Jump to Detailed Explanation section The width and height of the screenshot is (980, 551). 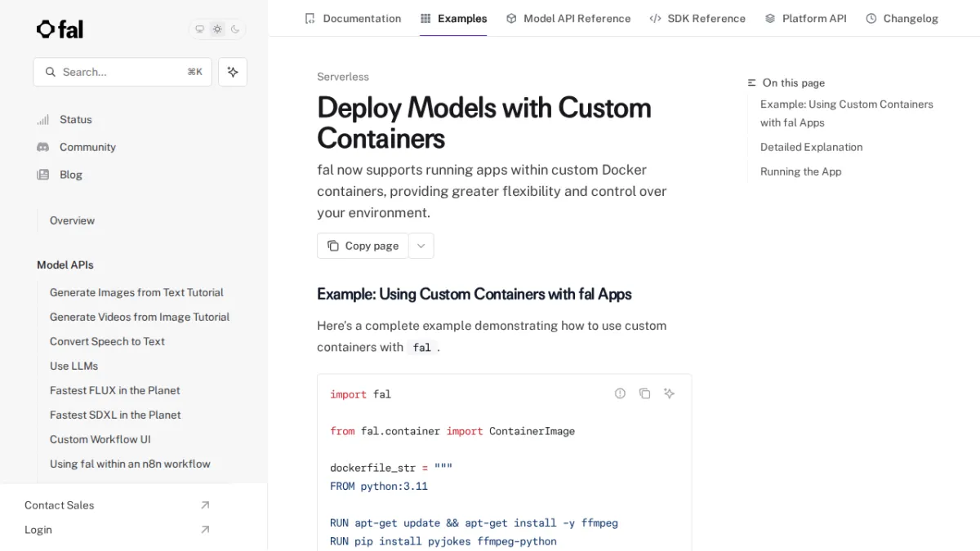[811, 147]
